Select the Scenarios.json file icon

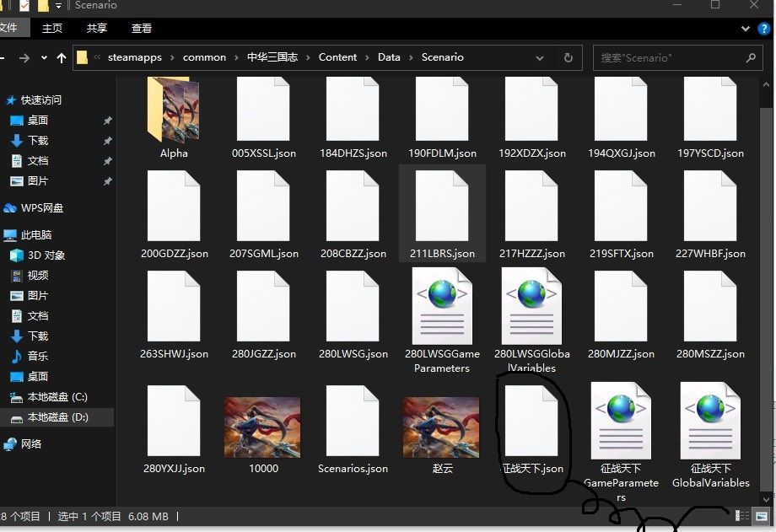353,421
